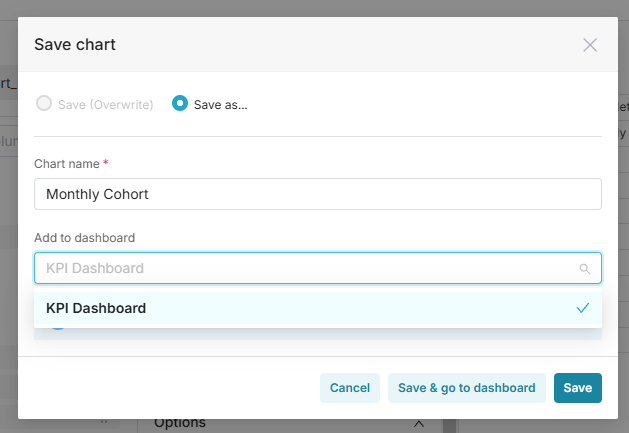Click the checkmark beside KPI Dashboard option
629x433 pixels.
click(x=582, y=308)
